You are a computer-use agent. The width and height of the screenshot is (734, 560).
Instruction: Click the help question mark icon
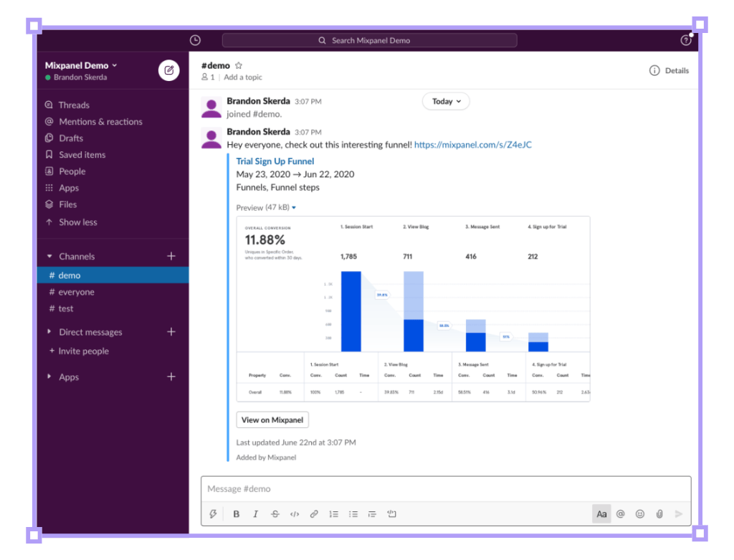point(686,40)
